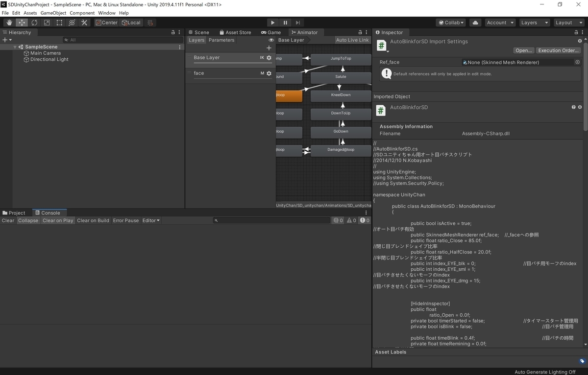Clear the Console
This screenshot has height=375, width=588.
(8, 220)
